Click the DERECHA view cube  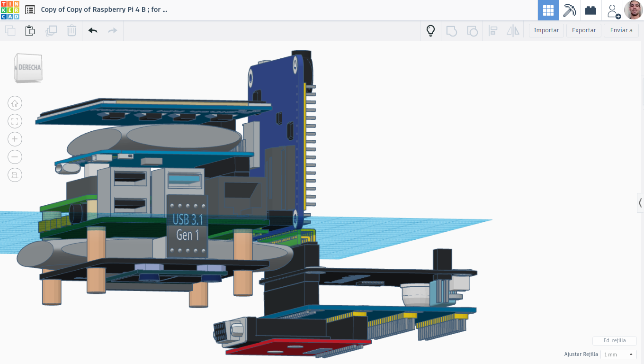(x=28, y=67)
